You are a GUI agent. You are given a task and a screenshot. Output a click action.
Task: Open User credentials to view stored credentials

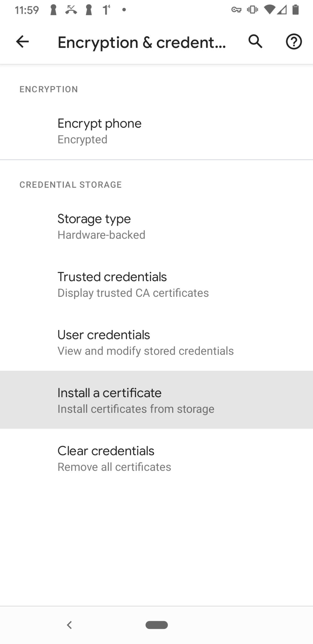[156, 342]
